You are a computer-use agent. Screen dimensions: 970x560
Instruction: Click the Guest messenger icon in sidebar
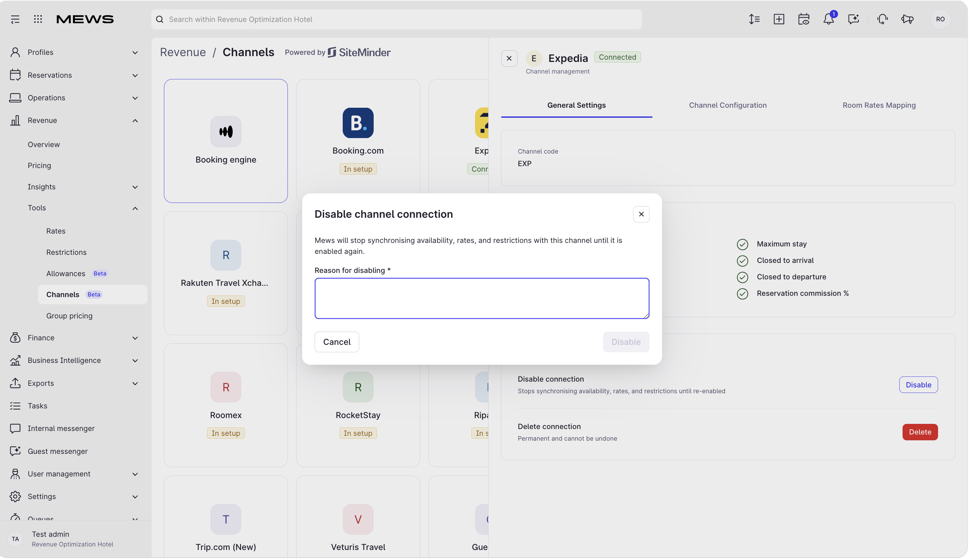pos(15,451)
